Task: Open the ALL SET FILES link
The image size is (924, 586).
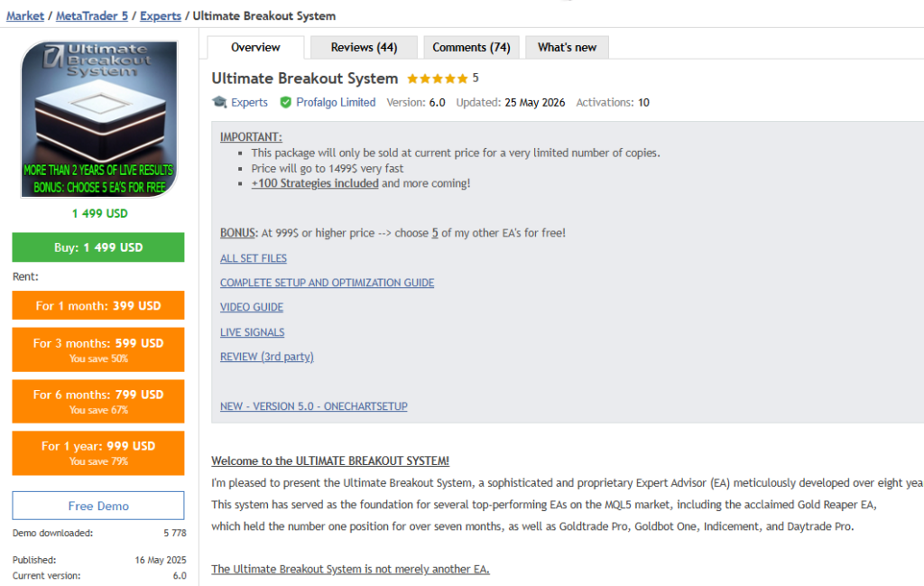Action: click(x=254, y=258)
